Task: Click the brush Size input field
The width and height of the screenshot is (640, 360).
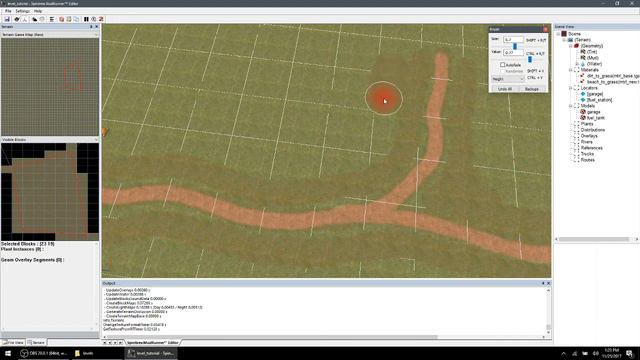Action: click(513, 40)
